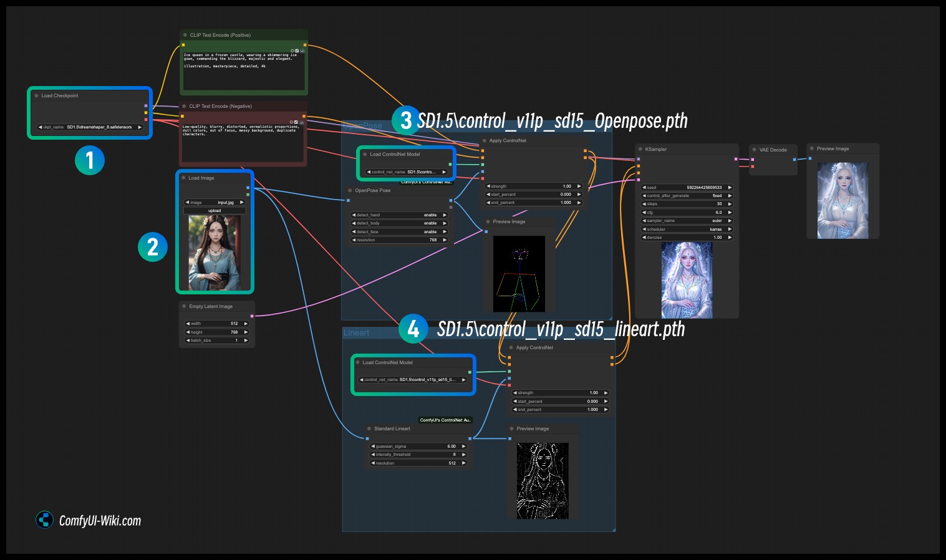Click the pose skeleton preview image

point(519,274)
